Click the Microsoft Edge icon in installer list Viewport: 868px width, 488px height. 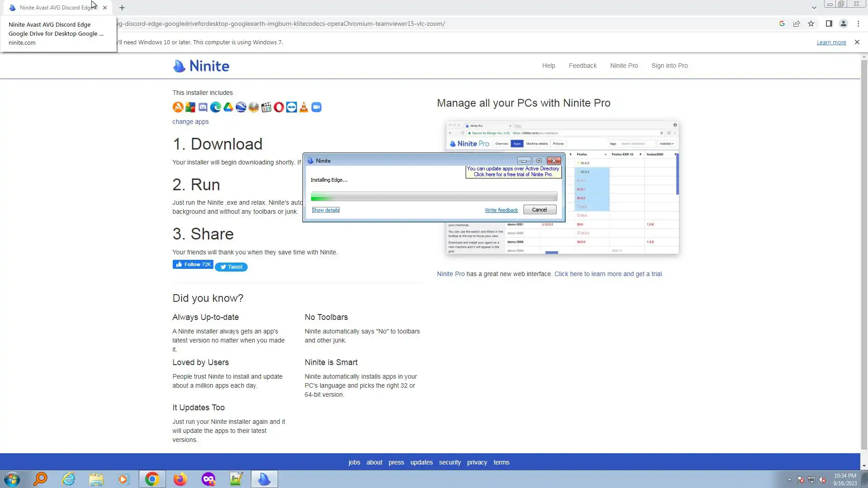(x=216, y=107)
